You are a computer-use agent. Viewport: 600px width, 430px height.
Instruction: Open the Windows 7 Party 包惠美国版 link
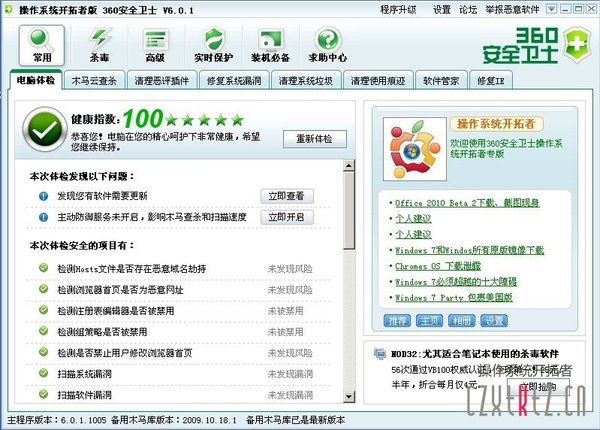coord(453,298)
